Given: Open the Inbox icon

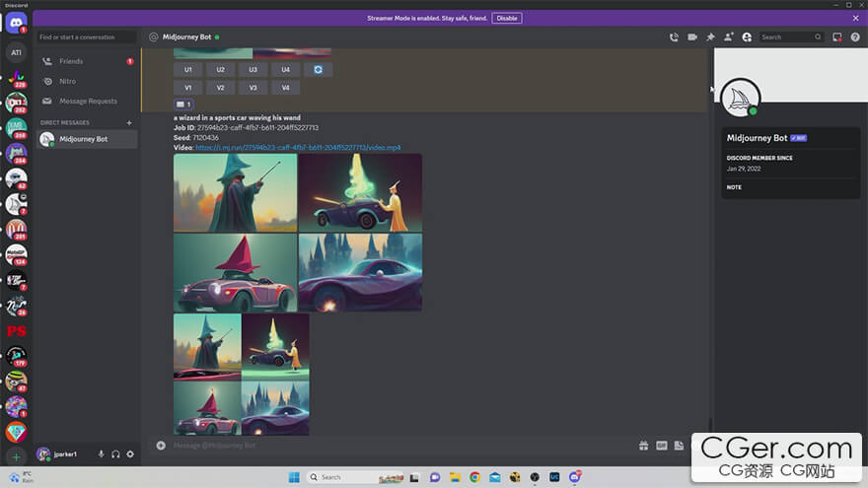Looking at the screenshot, I should 837,37.
